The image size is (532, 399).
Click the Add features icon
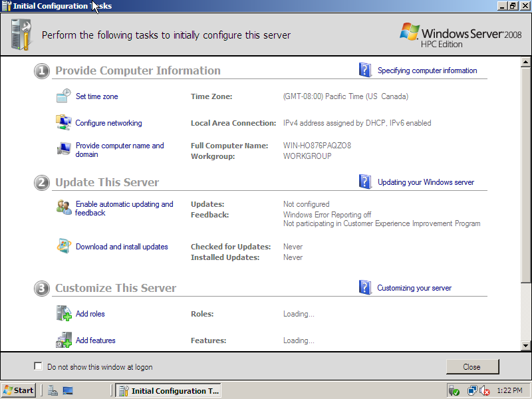tap(63, 340)
